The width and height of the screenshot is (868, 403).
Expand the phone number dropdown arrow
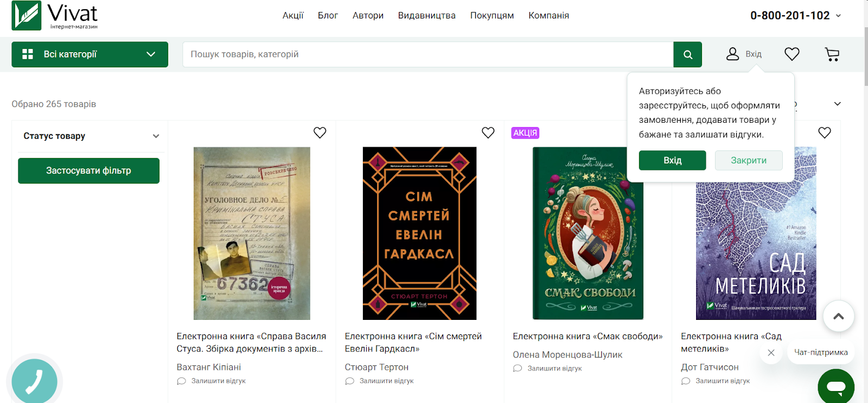point(838,16)
